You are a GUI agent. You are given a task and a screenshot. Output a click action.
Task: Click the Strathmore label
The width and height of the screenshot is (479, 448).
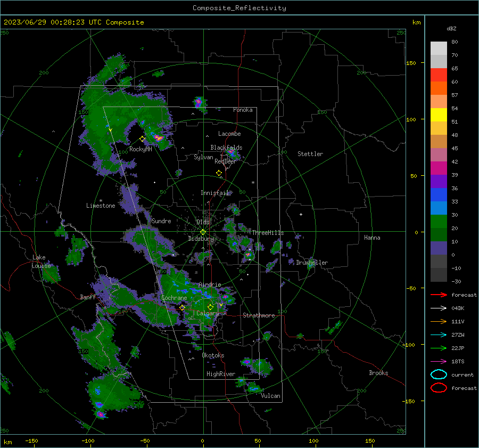(x=259, y=315)
